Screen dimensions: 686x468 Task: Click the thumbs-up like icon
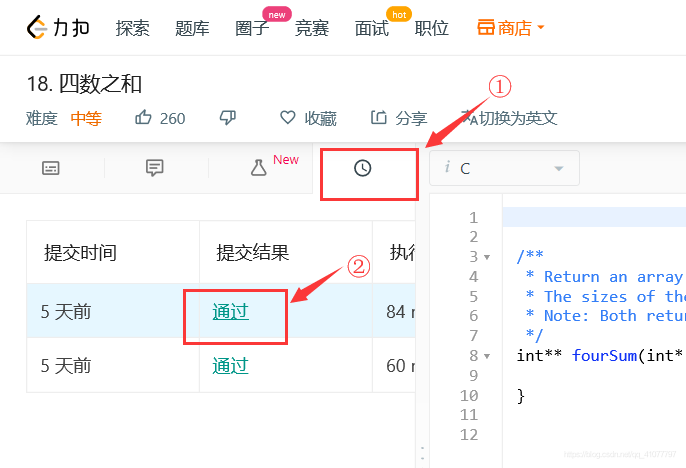[x=143, y=118]
